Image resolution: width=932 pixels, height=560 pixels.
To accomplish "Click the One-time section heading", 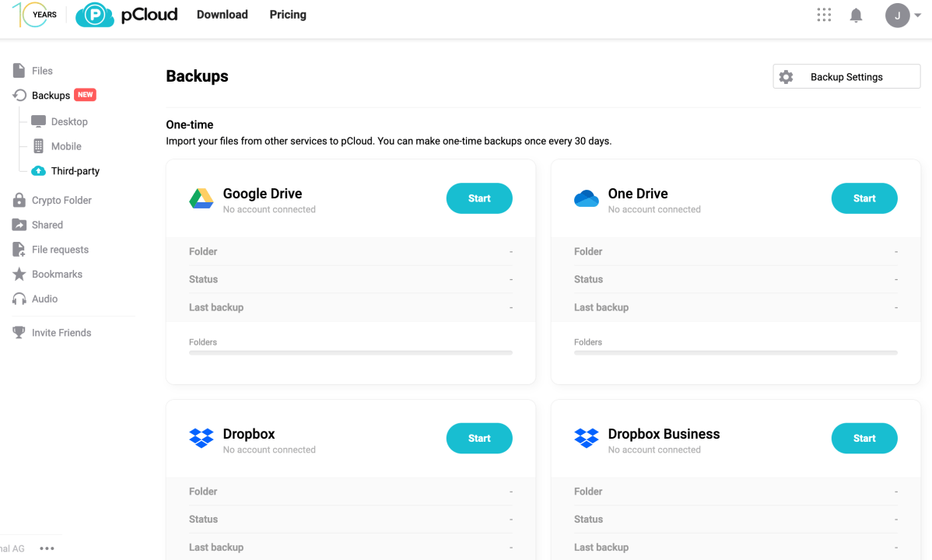I will pos(190,125).
